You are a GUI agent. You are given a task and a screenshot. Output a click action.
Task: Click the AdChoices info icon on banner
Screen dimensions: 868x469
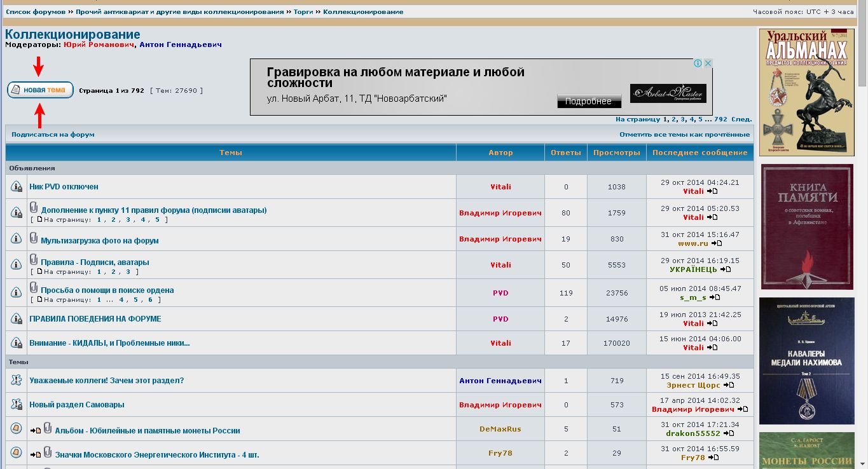click(x=698, y=64)
